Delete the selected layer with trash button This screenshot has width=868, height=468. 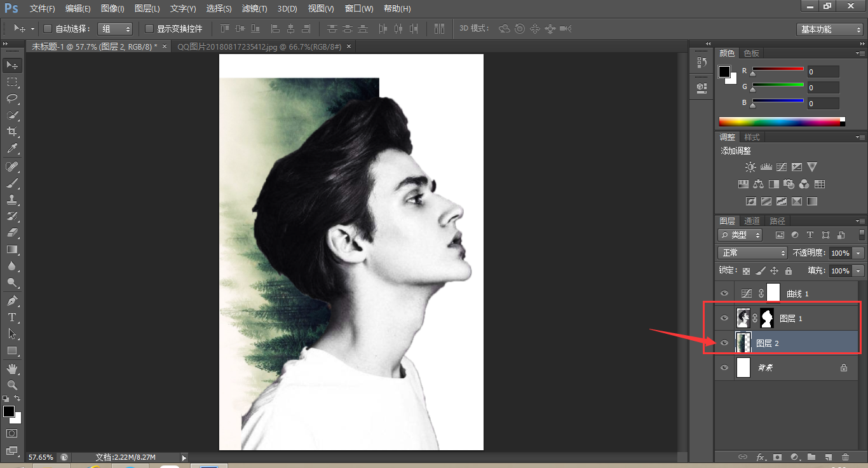click(845, 457)
